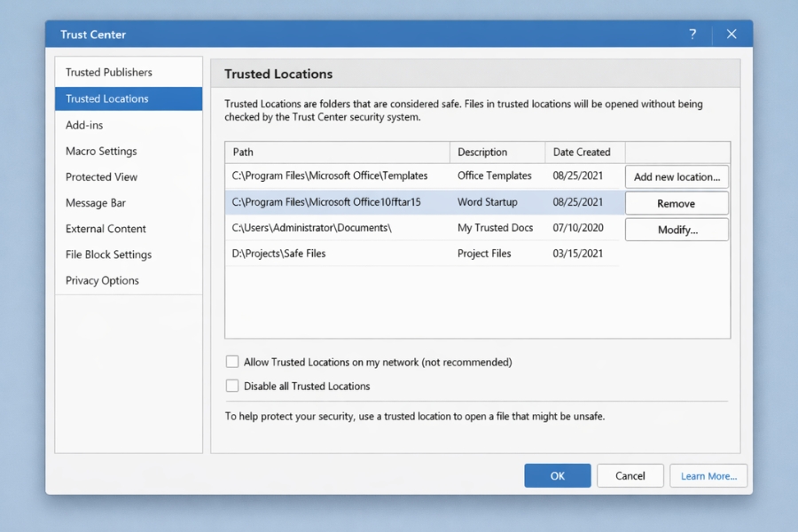Open the Learn More link
798x532 pixels.
(708, 476)
